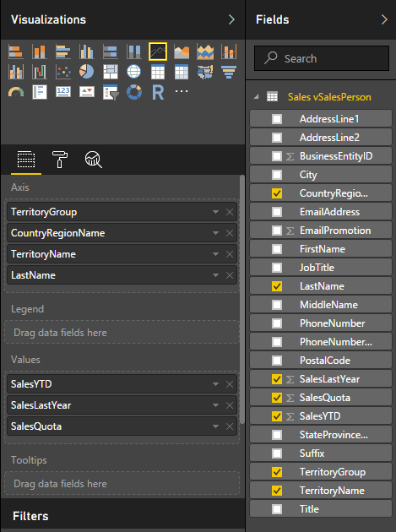Switch to the Format paint roller tab
The image size is (396, 532).
click(x=60, y=160)
